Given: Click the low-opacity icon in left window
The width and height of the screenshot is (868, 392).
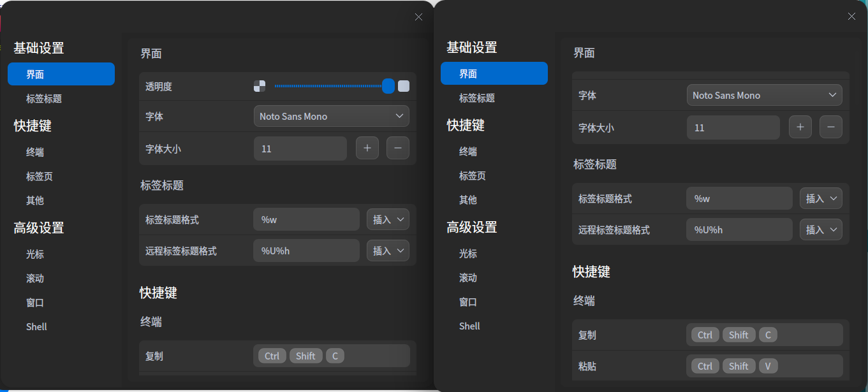Looking at the screenshot, I should pos(260,86).
